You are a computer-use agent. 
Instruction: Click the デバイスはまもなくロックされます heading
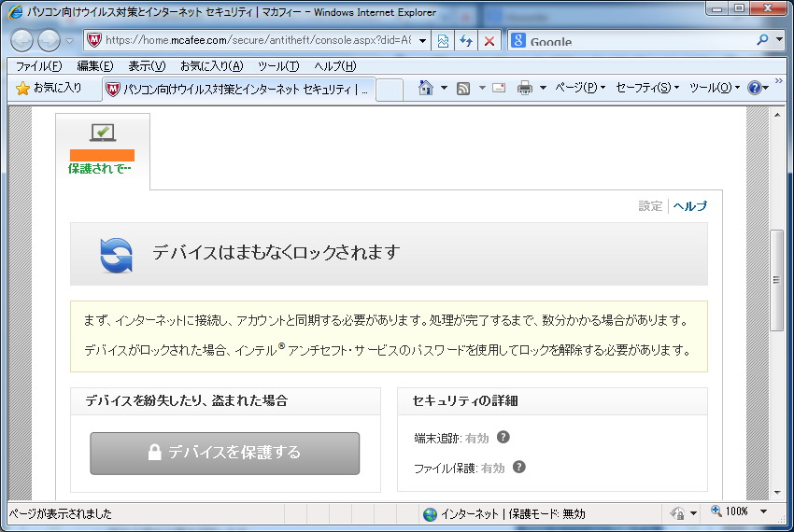coord(276,252)
